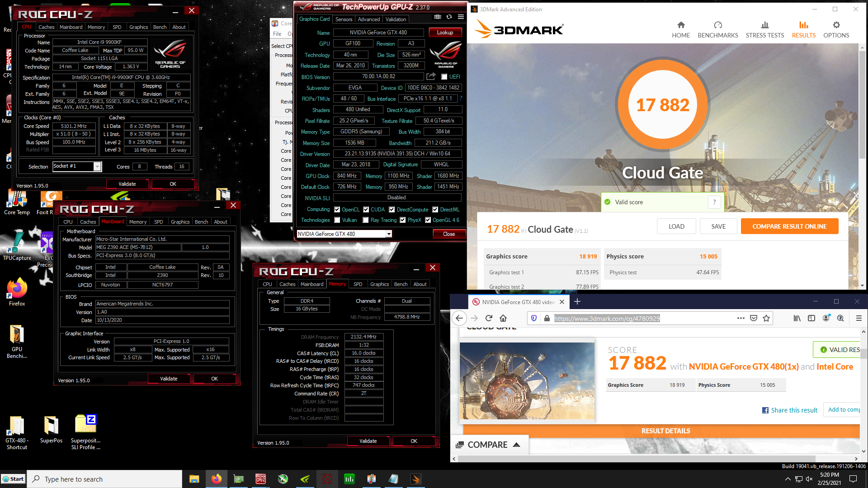Switch to Advanced tab in GPU-Z

(369, 19)
